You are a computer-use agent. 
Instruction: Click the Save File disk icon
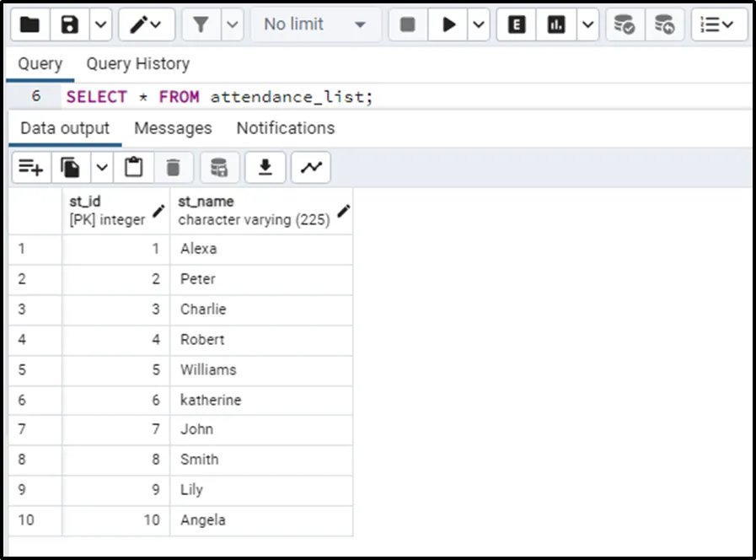[71, 25]
